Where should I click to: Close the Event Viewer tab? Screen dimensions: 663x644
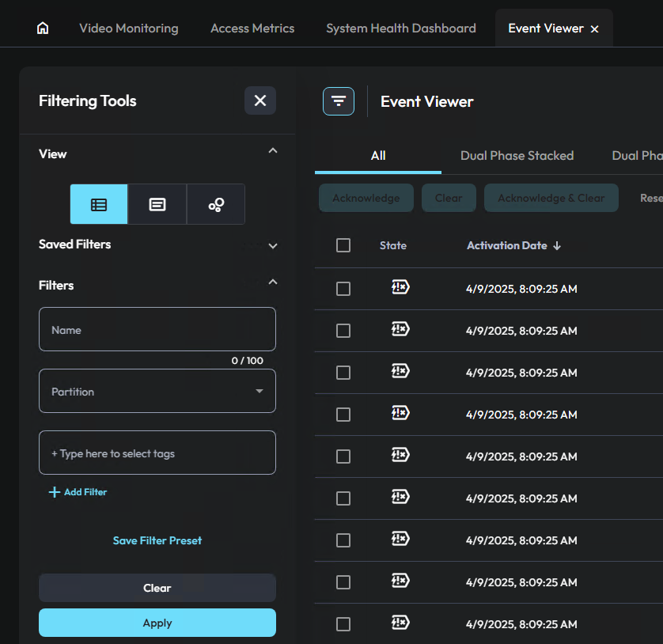pyautogui.click(x=595, y=29)
